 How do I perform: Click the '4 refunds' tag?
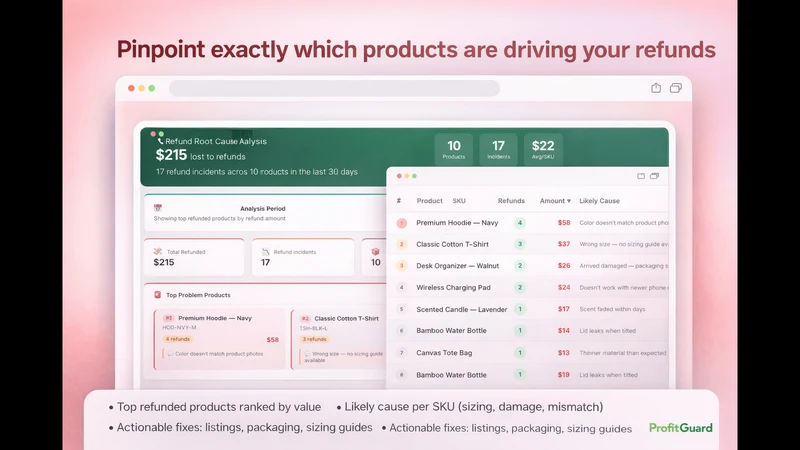point(178,339)
